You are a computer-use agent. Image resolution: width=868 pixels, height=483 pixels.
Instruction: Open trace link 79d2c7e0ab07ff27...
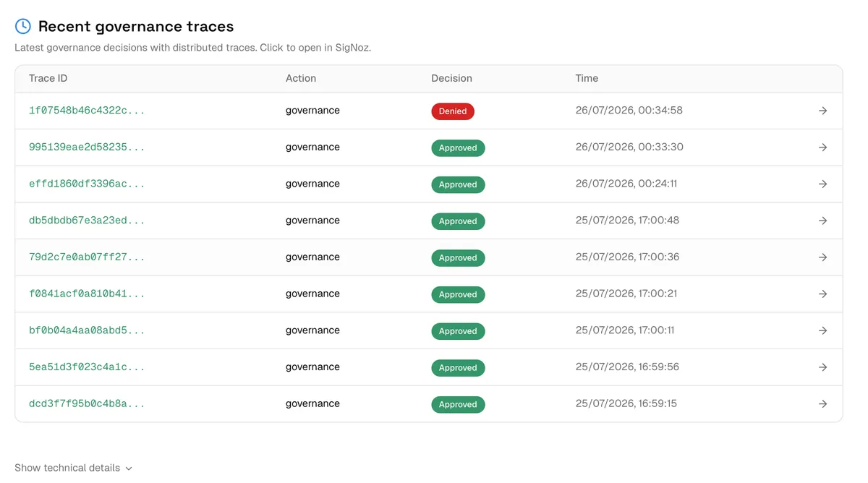[87, 257]
